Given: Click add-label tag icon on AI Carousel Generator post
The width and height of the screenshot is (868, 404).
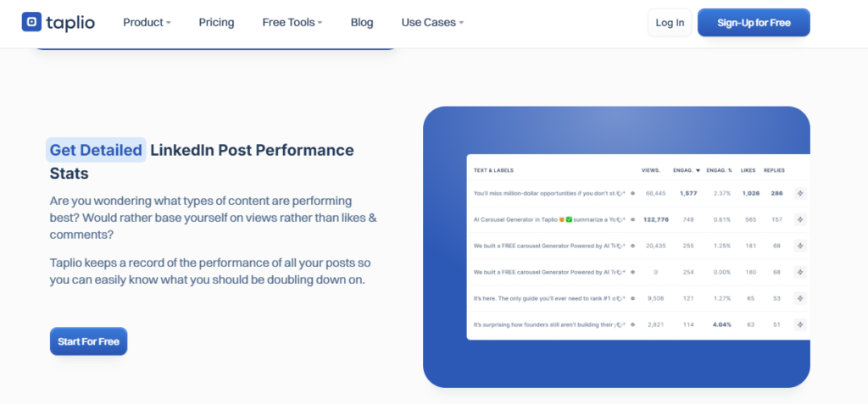Looking at the screenshot, I should (x=621, y=219).
